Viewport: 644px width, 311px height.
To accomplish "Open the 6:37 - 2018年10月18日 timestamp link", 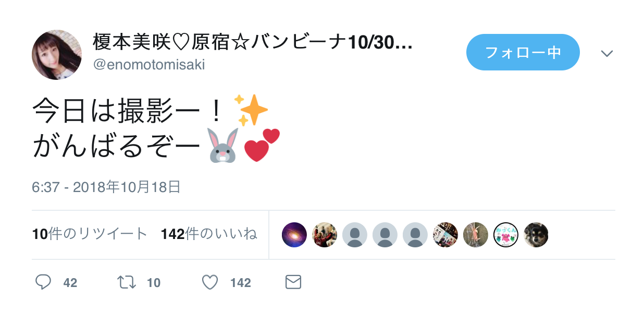I will tap(106, 187).
